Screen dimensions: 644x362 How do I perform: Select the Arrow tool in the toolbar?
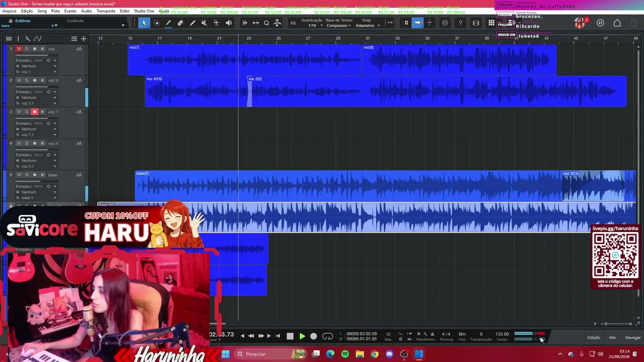click(x=144, y=23)
